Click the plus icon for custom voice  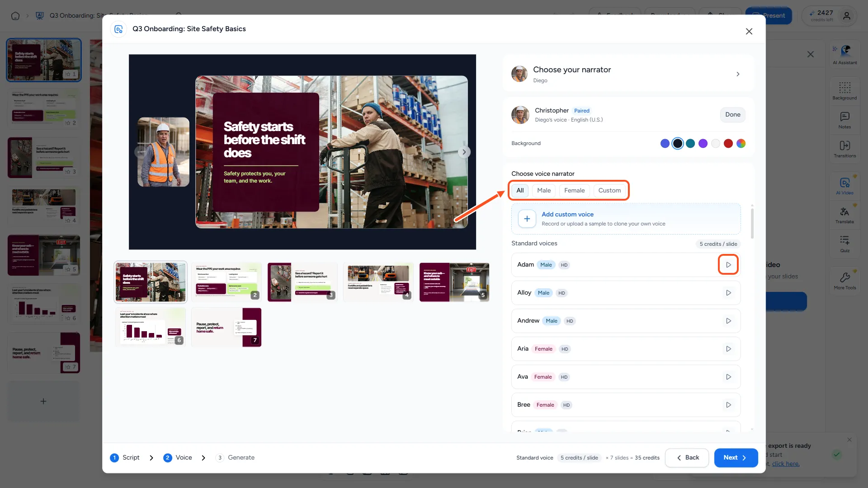tap(527, 219)
